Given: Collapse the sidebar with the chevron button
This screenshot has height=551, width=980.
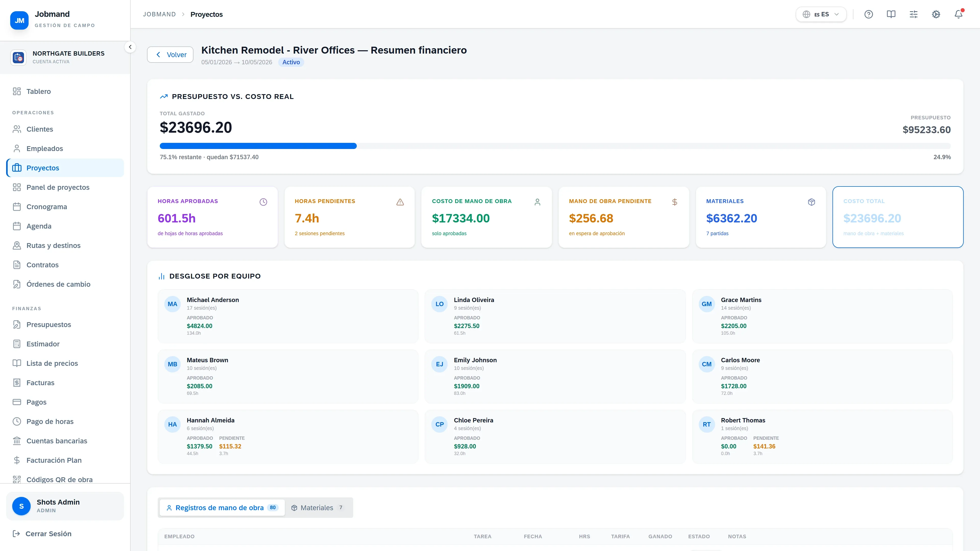Looking at the screenshot, I should click(x=130, y=47).
